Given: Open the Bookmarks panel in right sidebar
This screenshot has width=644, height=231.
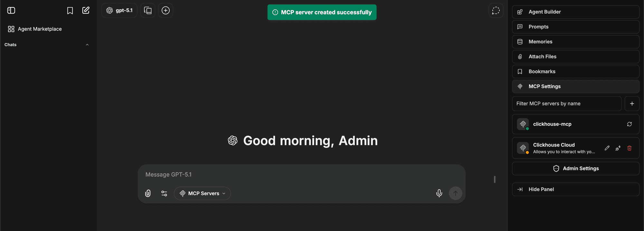Looking at the screenshot, I should [576, 72].
